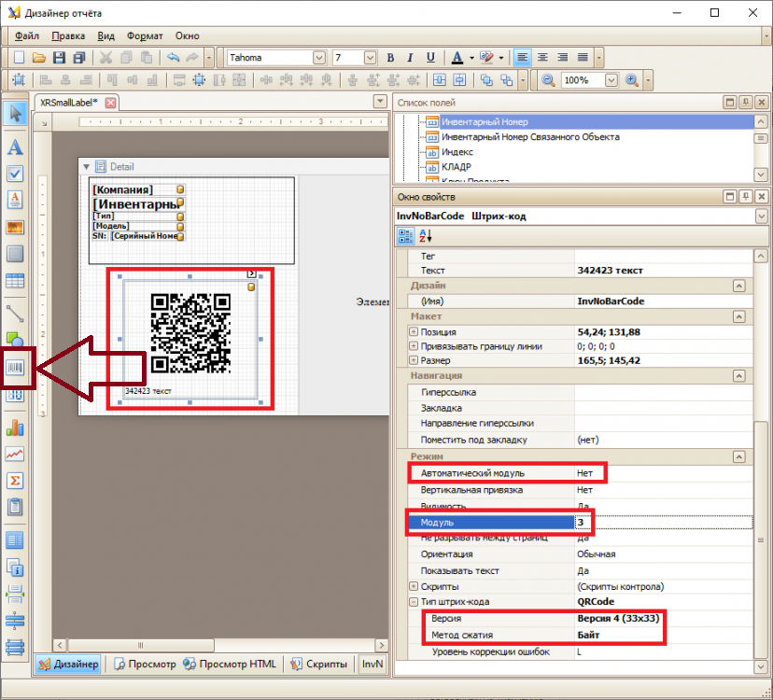Select the Check Box control tool
773x700 pixels.
point(15,174)
